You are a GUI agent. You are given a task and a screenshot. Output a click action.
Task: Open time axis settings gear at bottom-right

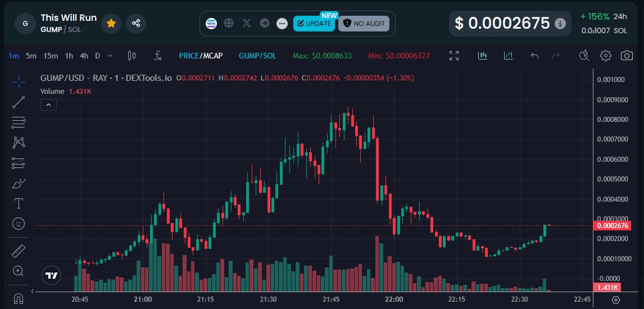[615, 300]
